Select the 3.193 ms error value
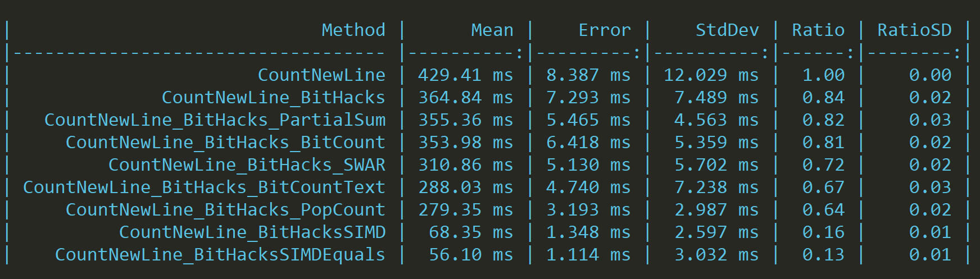The height and width of the screenshot is (279, 980). (588, 209)
